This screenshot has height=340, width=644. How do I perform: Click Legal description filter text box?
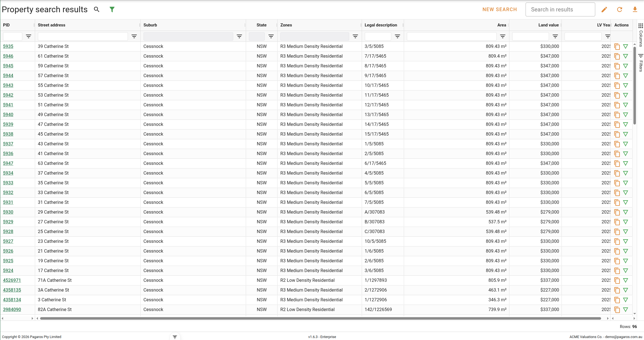click(x=378, y=36)
